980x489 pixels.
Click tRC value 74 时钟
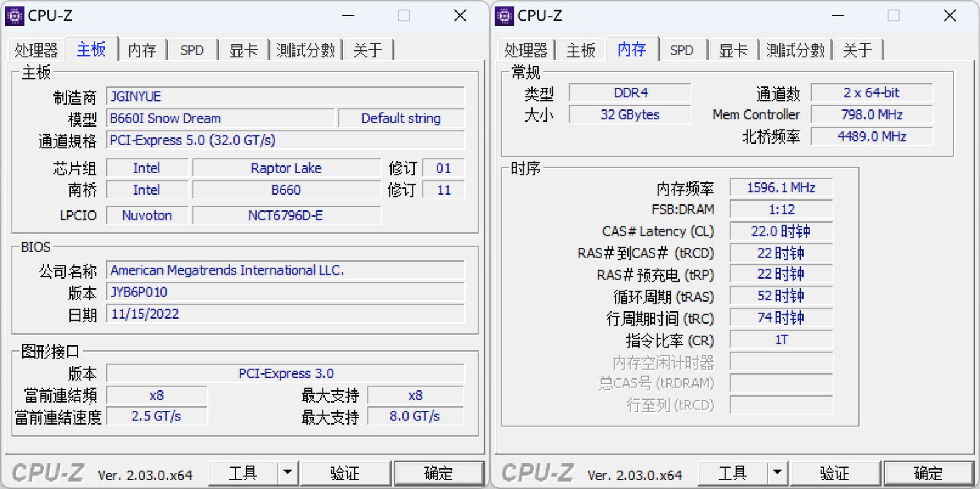click(781, 318)
